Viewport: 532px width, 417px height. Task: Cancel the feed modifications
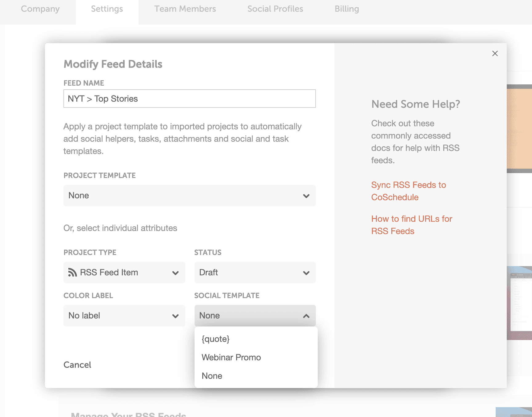77,365
